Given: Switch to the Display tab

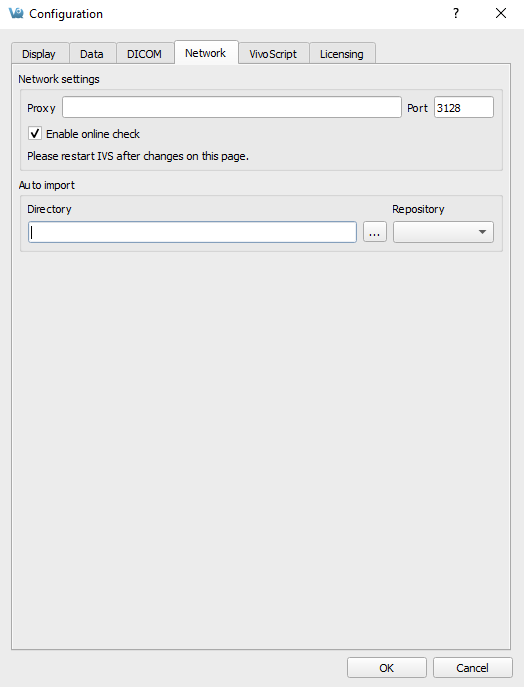Looking at the screenshot, I should (x=39, y=54).
